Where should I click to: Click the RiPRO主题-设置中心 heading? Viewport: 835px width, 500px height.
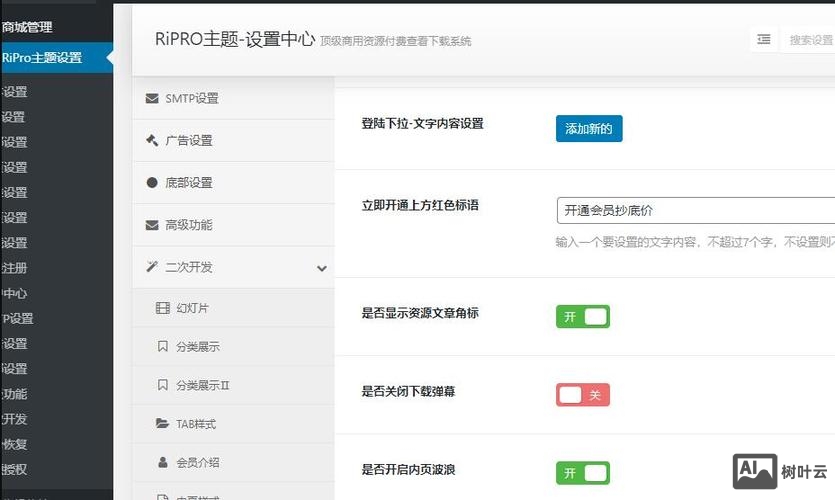point(235,39)
